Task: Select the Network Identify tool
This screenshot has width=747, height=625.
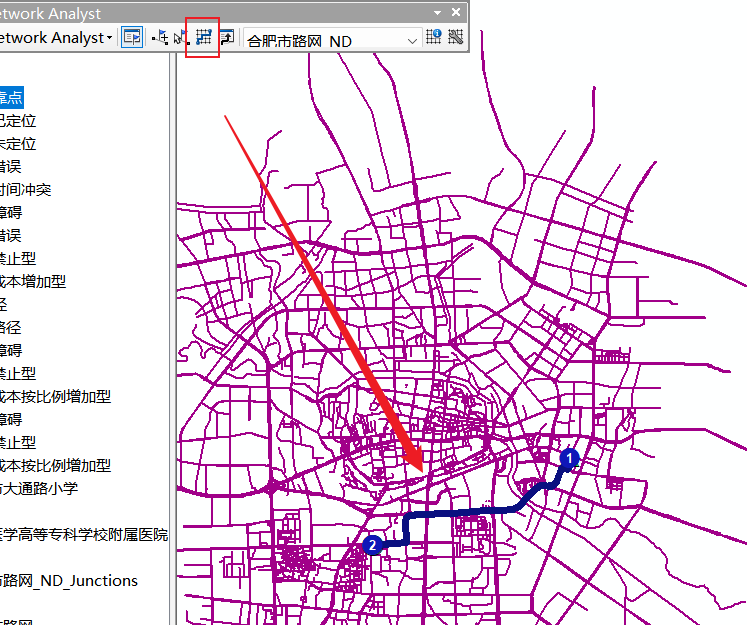Action: coord(434,37)
